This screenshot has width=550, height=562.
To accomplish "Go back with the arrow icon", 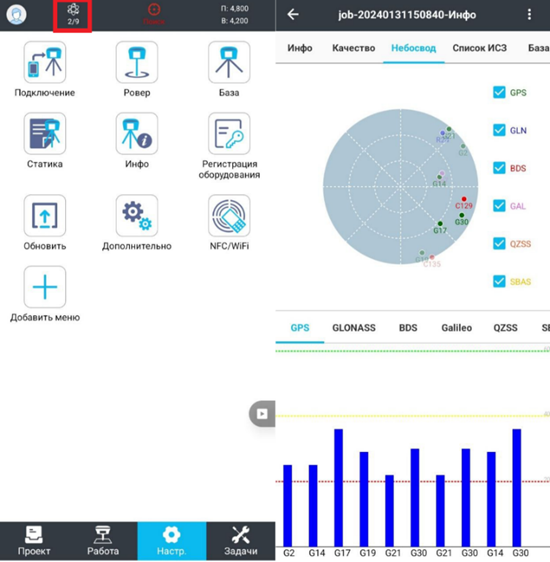I will 293,14.
